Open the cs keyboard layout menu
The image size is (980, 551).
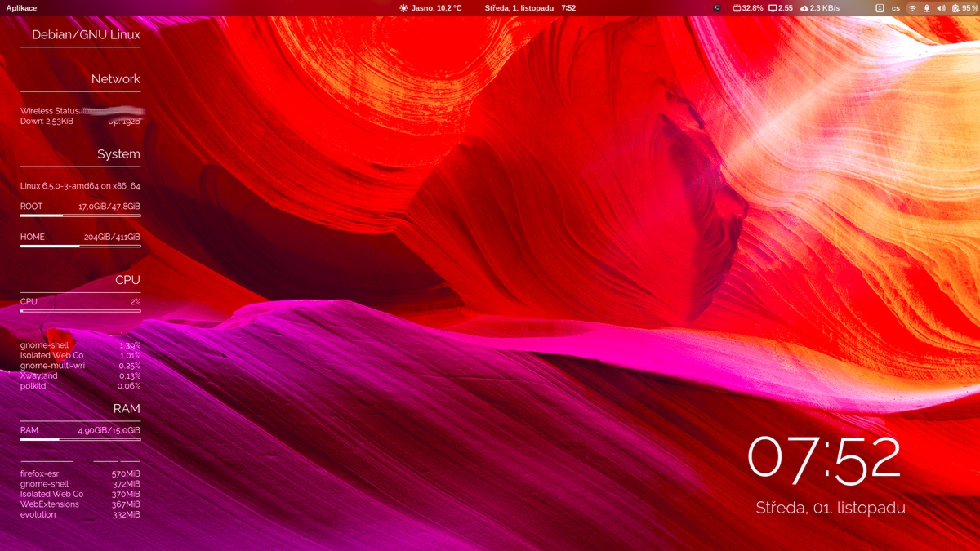[896, 8]
